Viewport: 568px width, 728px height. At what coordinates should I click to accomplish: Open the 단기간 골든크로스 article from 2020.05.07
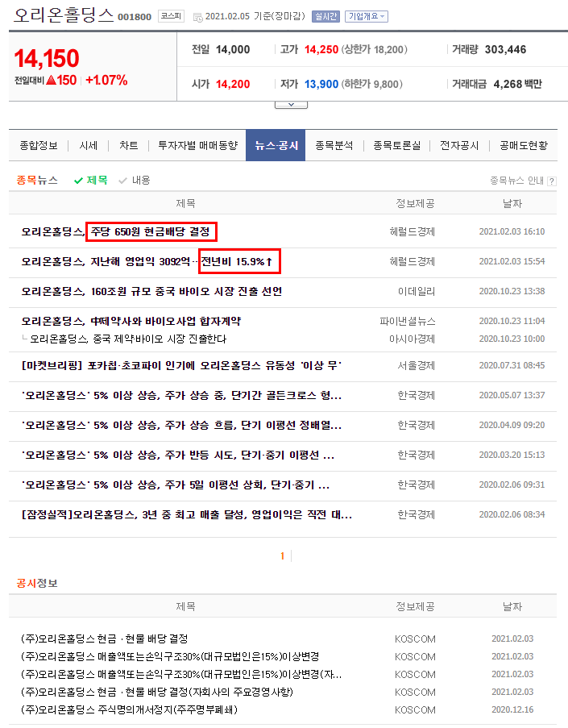[181, 396]
